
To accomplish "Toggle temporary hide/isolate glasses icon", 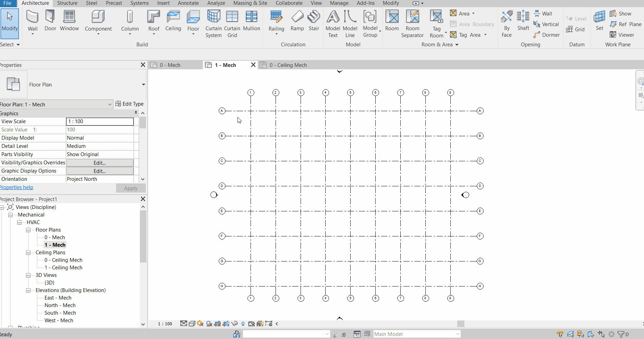I will [x=234, y=324].
